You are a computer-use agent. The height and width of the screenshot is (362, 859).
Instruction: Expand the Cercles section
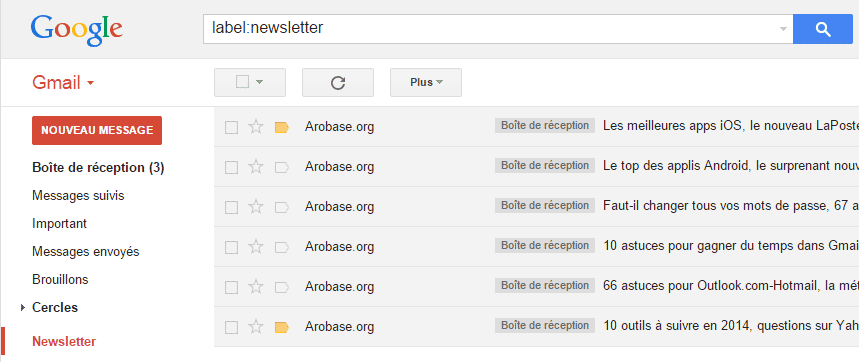pos(23,308)
